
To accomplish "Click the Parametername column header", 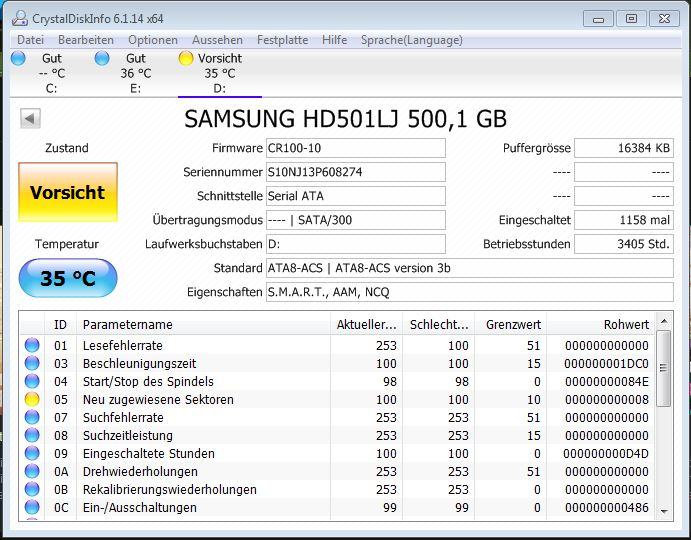I will pos(203,324).
